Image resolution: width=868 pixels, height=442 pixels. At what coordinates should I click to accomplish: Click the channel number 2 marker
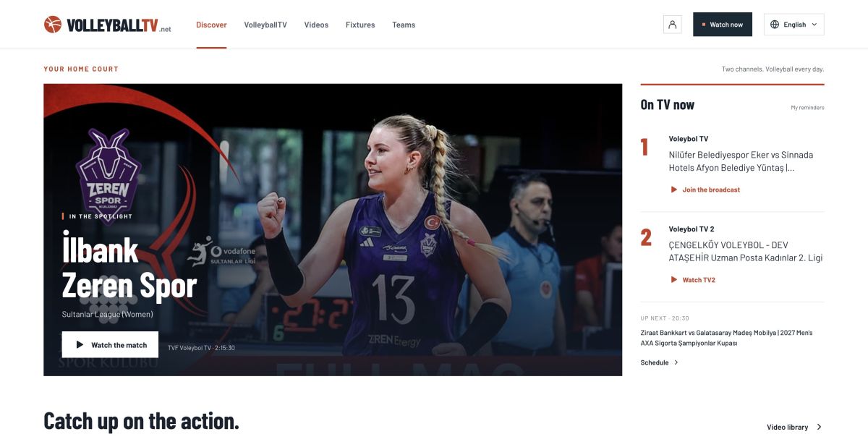[646, 237]
